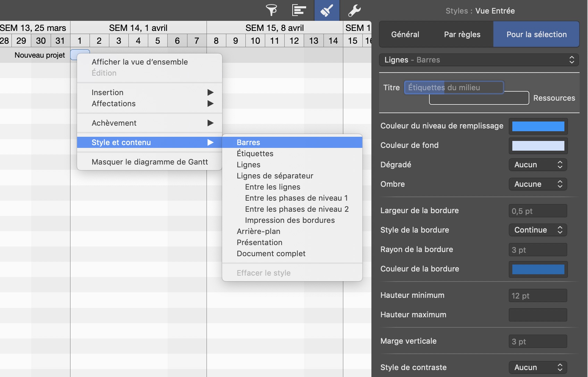Choose Étiquettes in the submenu
588x377 pixels.
click(255, 154)
